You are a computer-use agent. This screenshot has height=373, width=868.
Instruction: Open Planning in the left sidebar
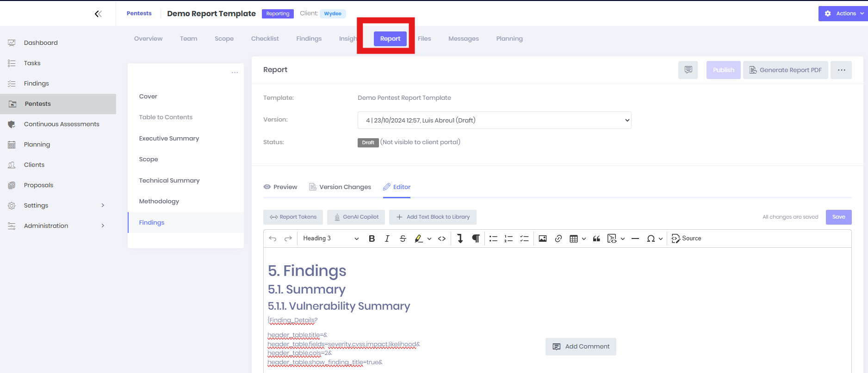37,144
